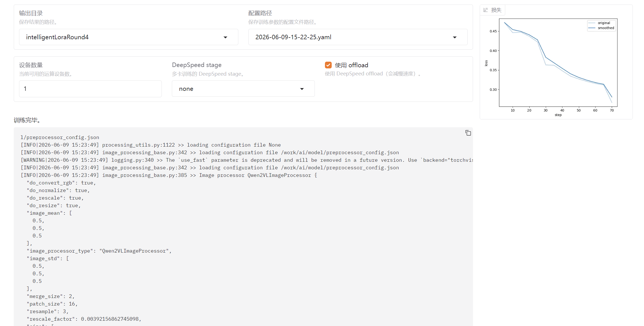Click the Image processor Qwen2VLImageProcessor log line

(x=169, y=175)
